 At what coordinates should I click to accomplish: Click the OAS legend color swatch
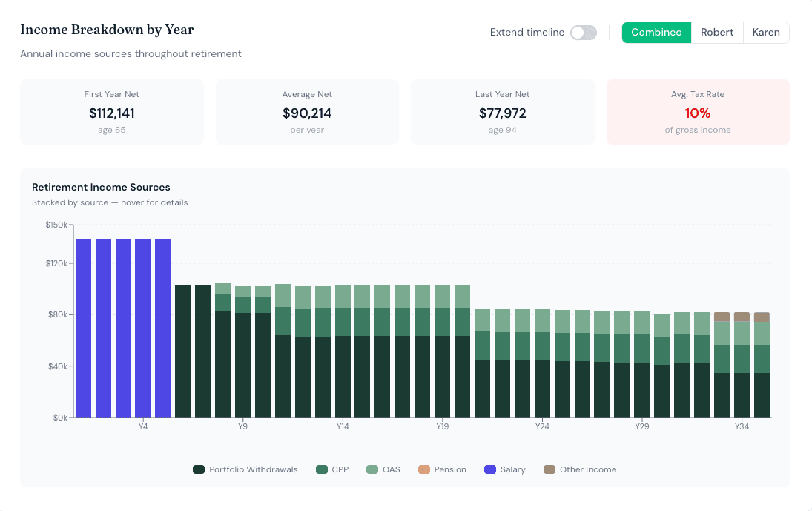click(372, 469)
